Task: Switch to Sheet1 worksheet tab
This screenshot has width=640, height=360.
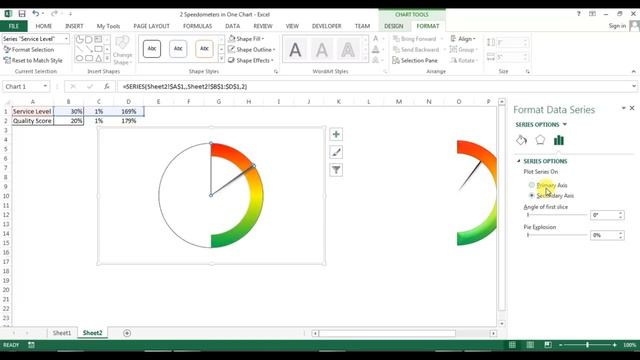Action: click(62, 333)
